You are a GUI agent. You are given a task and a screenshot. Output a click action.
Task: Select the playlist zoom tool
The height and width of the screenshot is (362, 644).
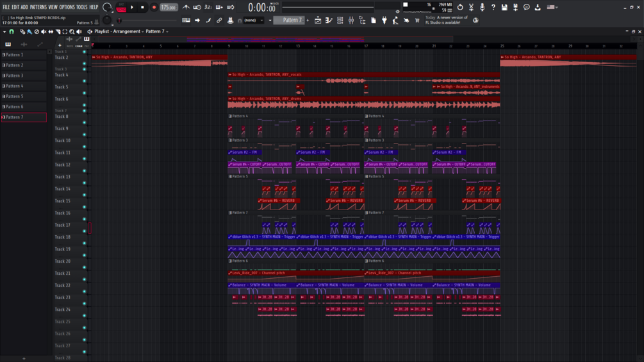[x=72, y=31]
